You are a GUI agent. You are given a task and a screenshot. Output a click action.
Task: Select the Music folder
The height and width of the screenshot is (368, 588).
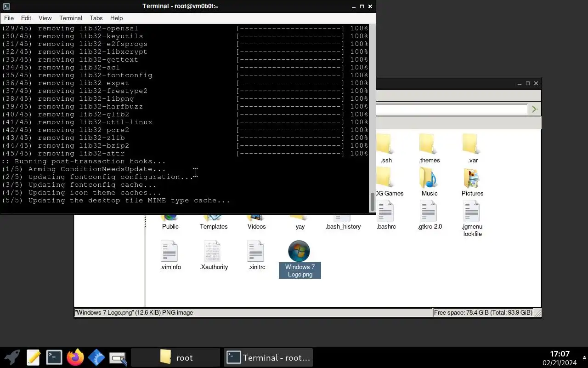click(x=430, y=182)
